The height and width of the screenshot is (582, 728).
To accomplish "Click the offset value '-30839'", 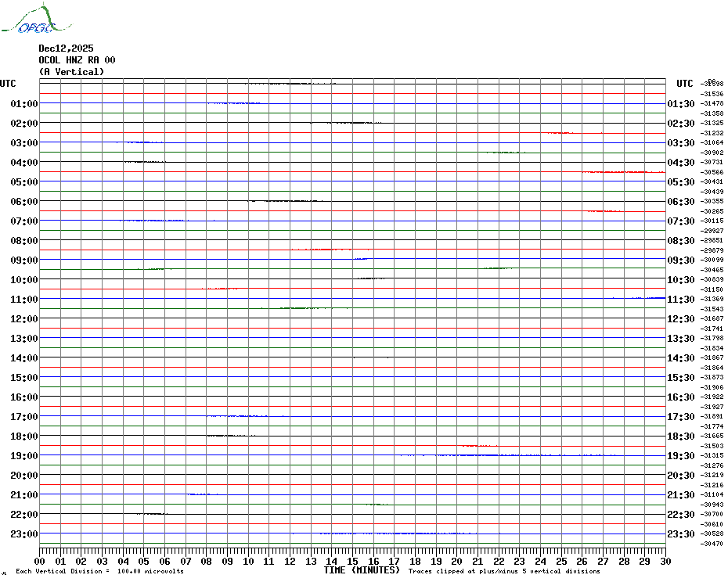I will [712, 279].
